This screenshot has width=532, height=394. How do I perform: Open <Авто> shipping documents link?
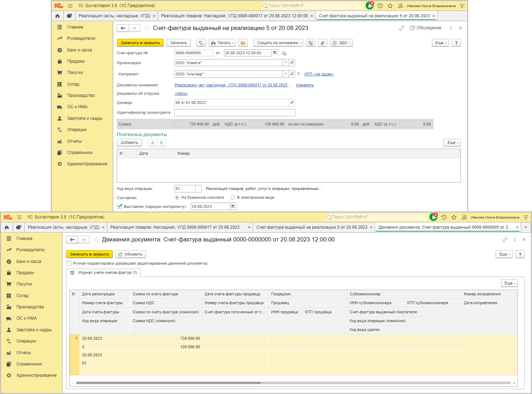pyautogui.click(x=181, y=94)
